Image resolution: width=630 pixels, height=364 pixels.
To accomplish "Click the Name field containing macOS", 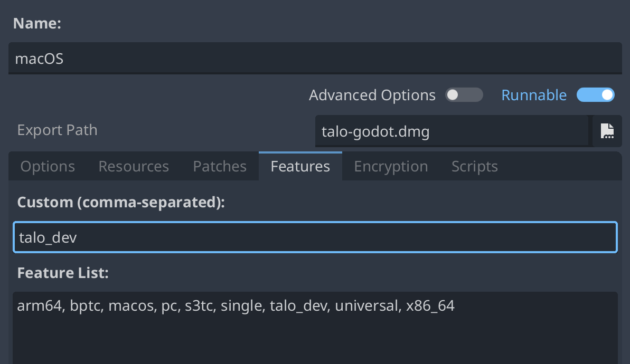I will (315, 59).
